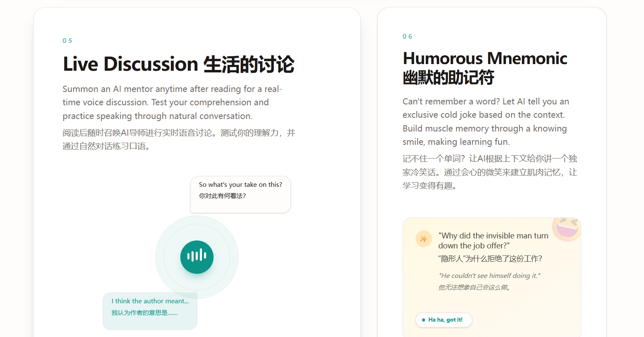Click the English Humorous Mnemonic description paragraph

pos(486,121)
